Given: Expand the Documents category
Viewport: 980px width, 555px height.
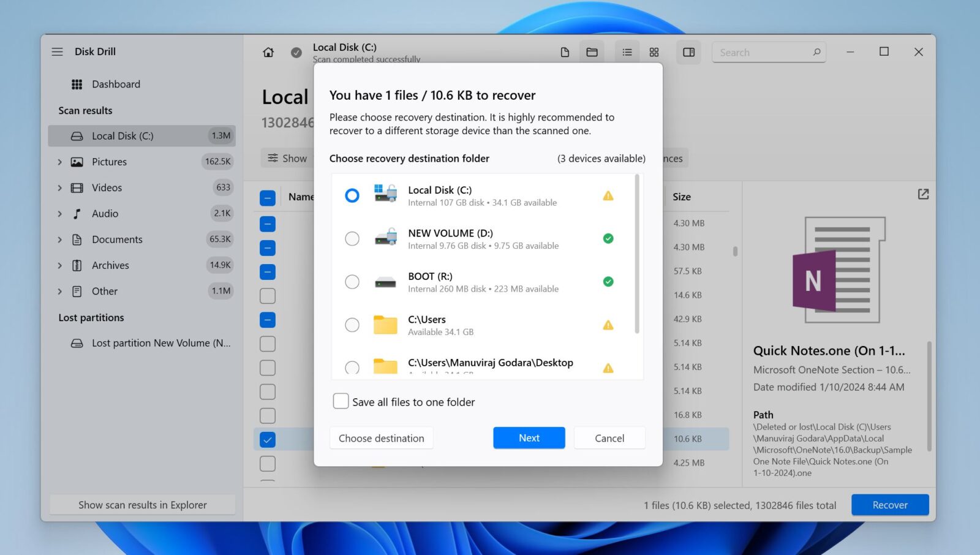Looking at the screenshot, I should [x=59, y=240].
